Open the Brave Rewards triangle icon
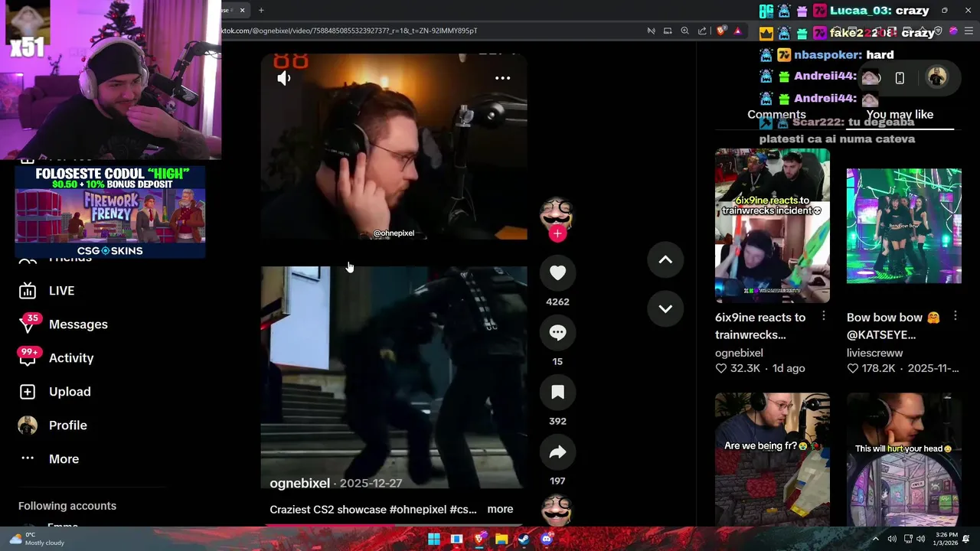Image resolution: width=980 pixels, height=551 pixels. click(737, 31)
